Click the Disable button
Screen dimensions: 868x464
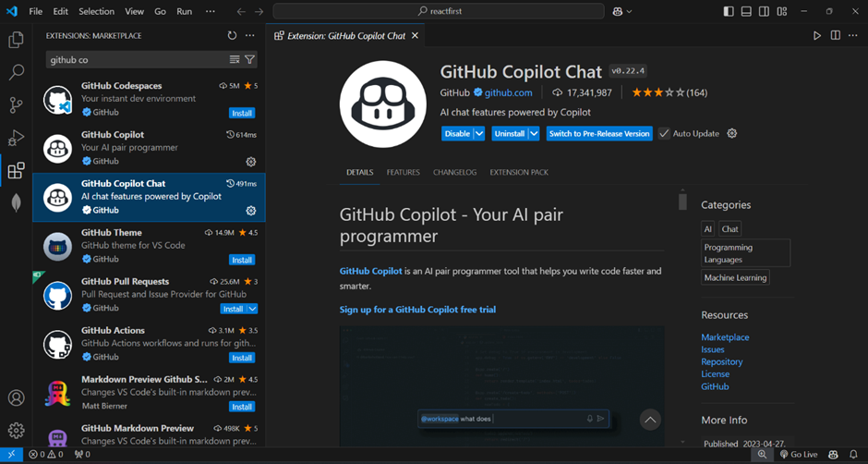tap(457, 134)
